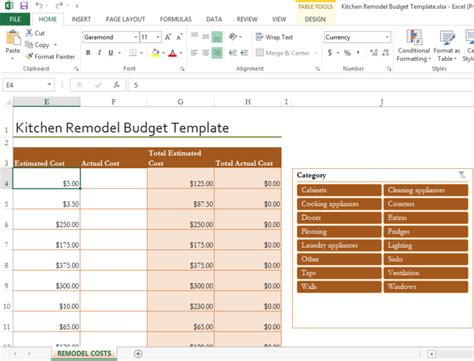
Task: Click the Borders icon
Action: [133, 53]
